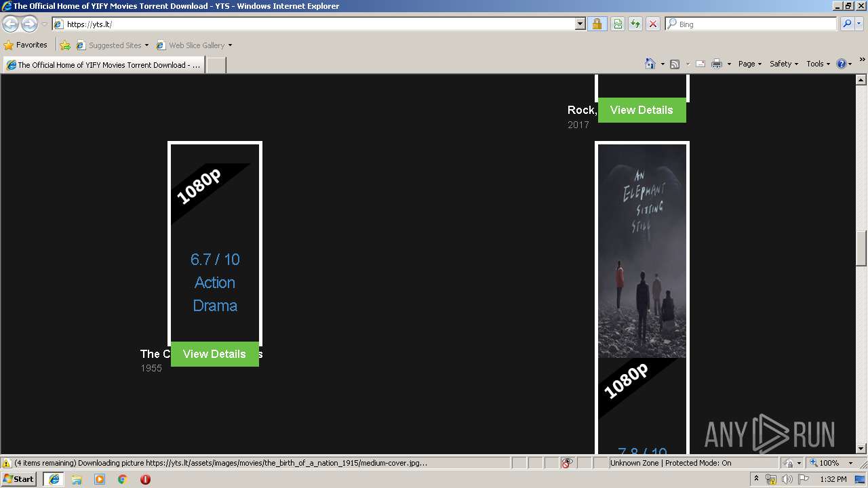Click the red Stop loading icon
868x488 pixels.
pyautogui.click(x=653, y=24)
